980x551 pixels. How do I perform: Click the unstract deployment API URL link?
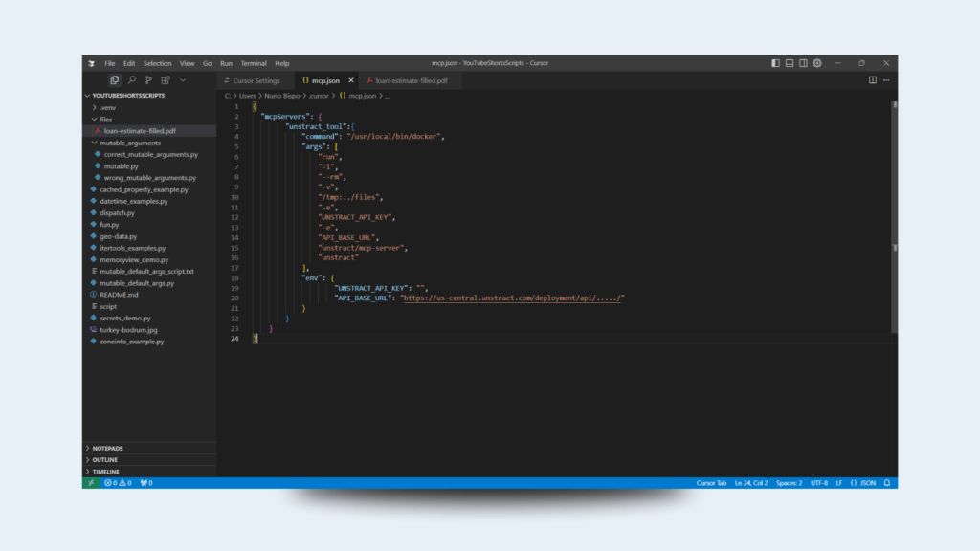pos(511,298)
